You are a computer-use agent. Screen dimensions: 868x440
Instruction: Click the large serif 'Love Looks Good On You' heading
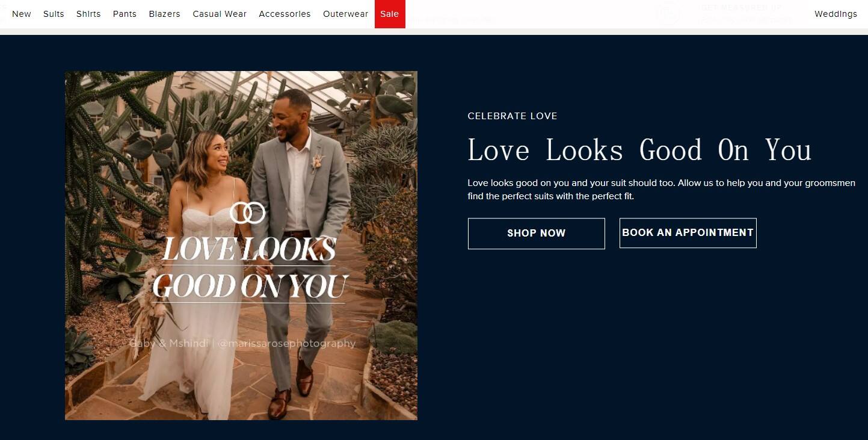pos(639,150)
